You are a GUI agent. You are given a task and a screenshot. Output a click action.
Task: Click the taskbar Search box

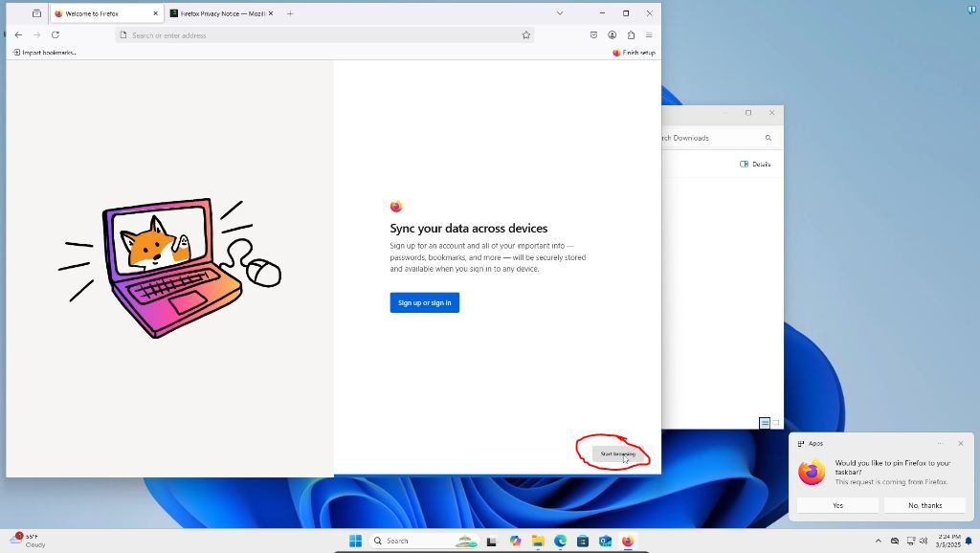coord(423,541)
